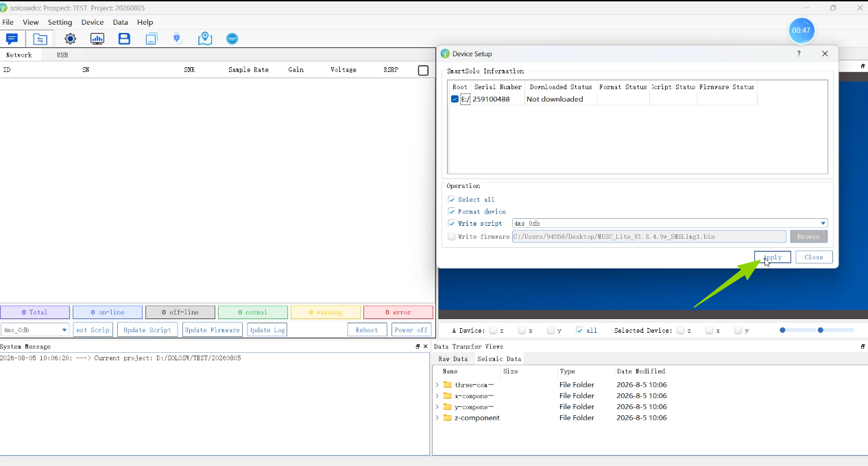Uncheck the Format device checkbox
The width and height of the screenshot is (868, 466).
[x=452, y=211]
